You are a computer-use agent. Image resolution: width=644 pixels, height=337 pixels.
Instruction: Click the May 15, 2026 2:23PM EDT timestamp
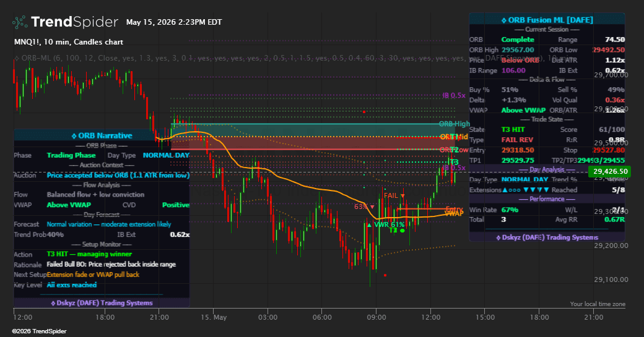[174, 22]
